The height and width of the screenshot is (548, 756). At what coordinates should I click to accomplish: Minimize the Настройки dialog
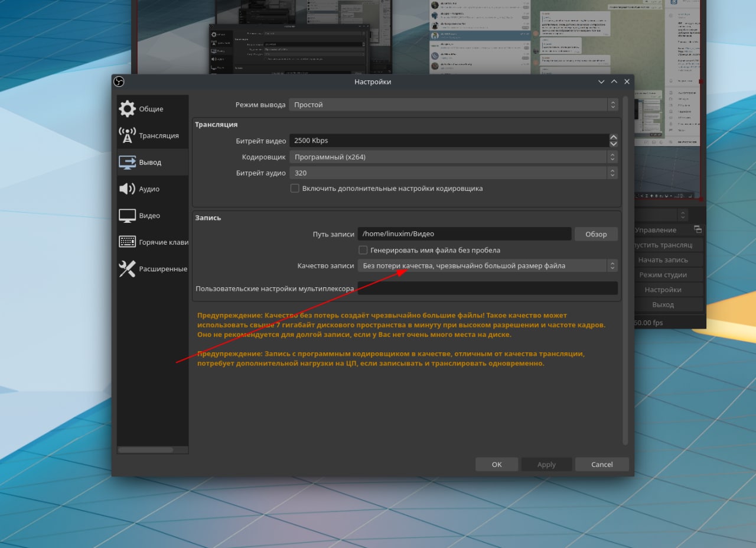click(x=601, y=82)
